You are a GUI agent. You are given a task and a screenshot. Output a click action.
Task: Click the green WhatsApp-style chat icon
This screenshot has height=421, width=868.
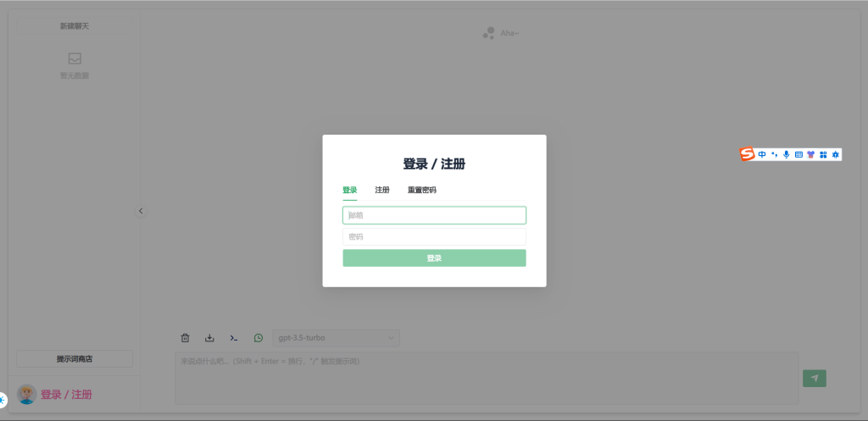[259, 338]
